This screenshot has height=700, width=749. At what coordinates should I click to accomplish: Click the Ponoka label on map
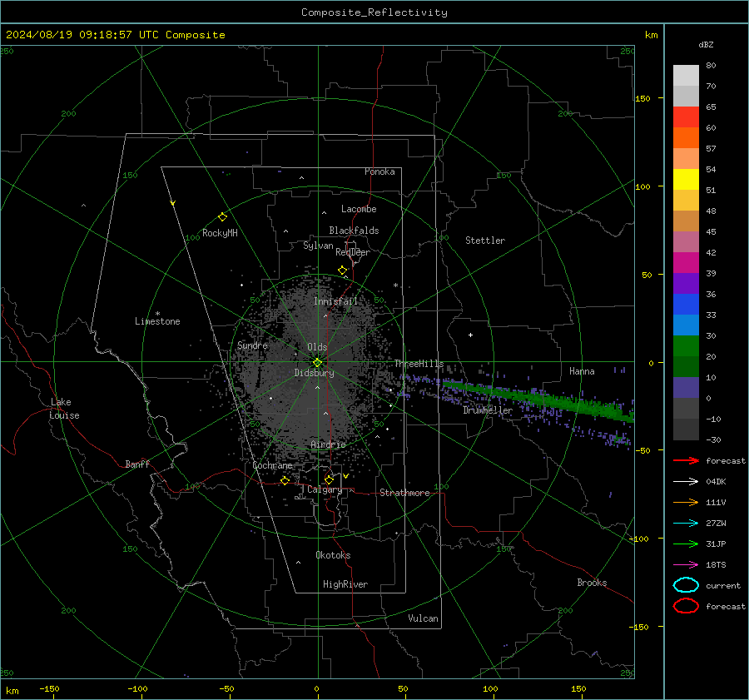pos(379,171)
